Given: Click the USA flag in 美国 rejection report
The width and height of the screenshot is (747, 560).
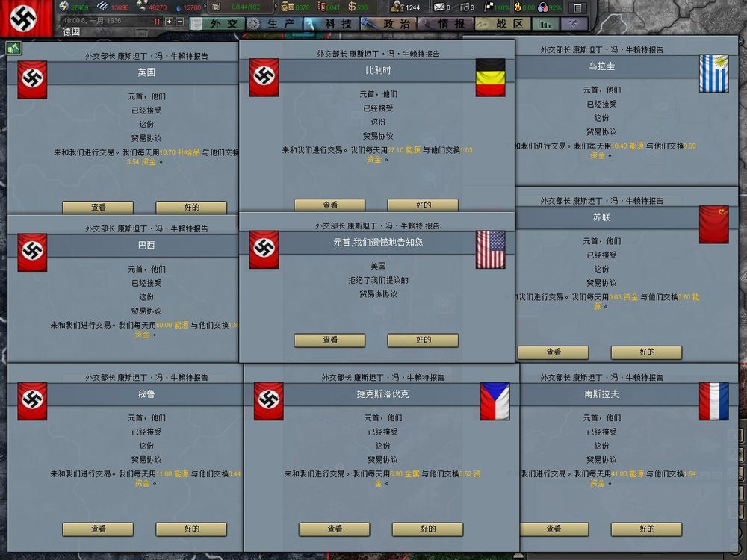Looking at the screenshot, I should coord(490,249).
